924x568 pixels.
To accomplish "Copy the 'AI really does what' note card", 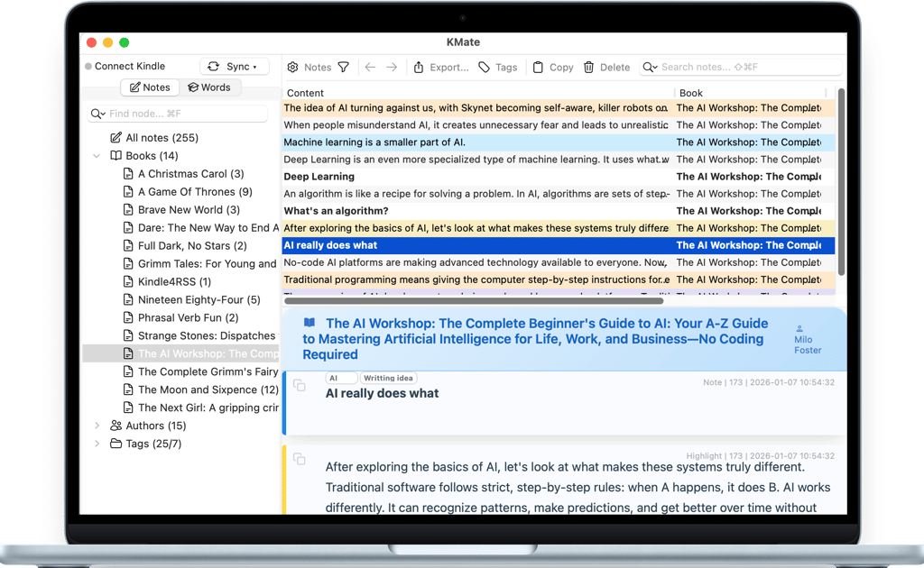I will [x=300, y=386].
